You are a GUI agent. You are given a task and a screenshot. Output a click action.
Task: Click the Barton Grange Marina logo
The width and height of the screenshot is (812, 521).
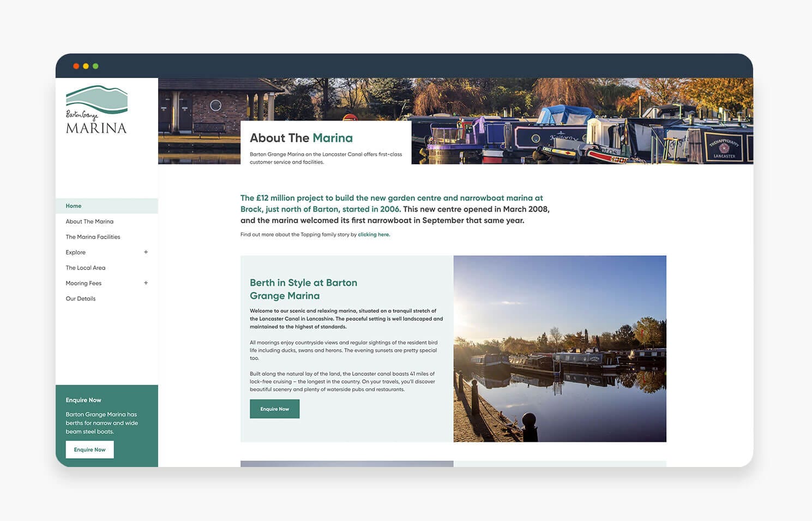pyautogui.click(x=97, y=110)
